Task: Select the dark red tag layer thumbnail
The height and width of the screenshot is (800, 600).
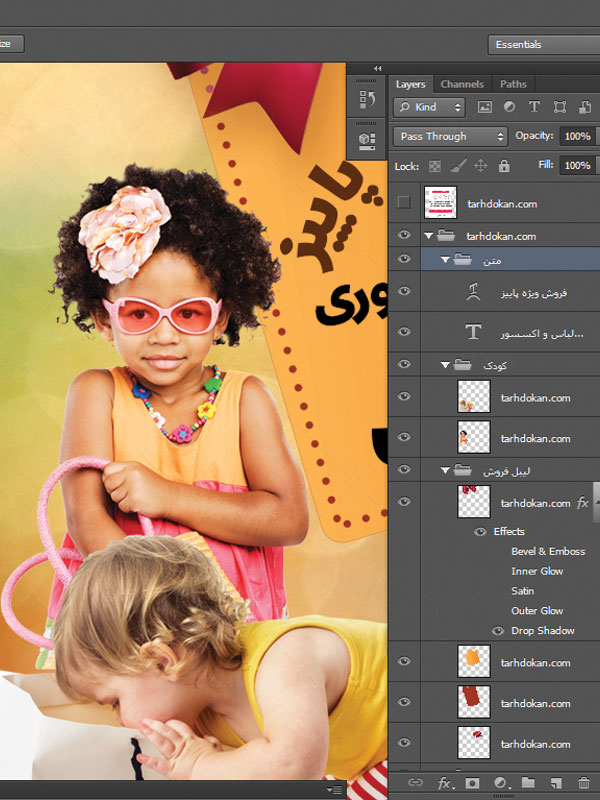Action: (x=473, y=702)
